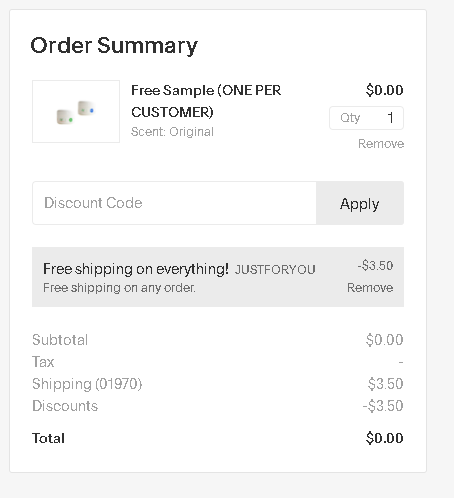Select the $3.50 shipping cost amount

coord(386,384)
